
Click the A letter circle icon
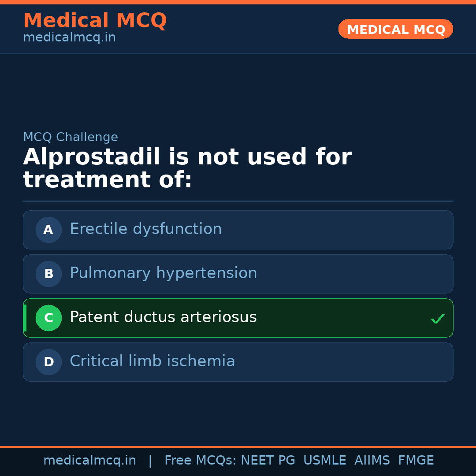click(x=48, y=230)
